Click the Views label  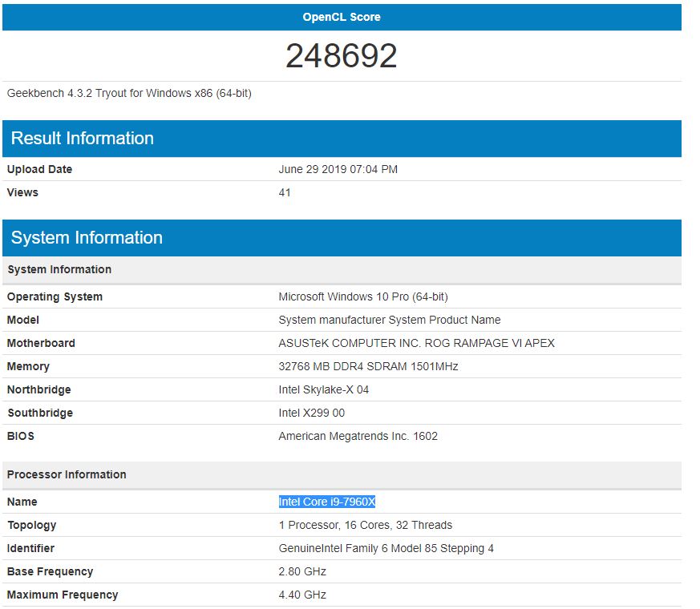tap(22, 192)
